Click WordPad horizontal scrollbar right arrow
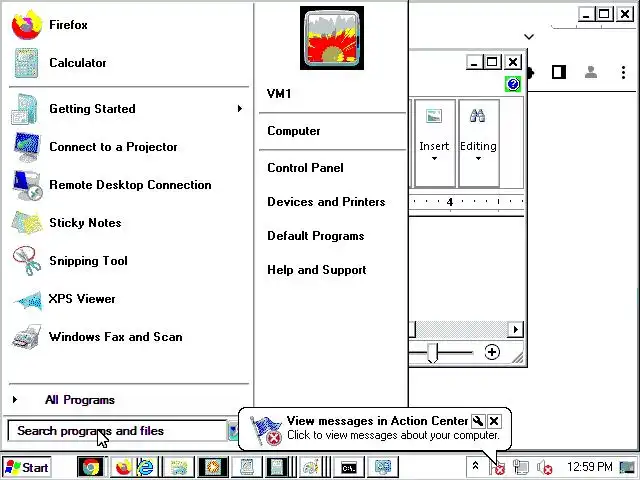The width and height of the screenshot is (640, 480). click(516, 329)
